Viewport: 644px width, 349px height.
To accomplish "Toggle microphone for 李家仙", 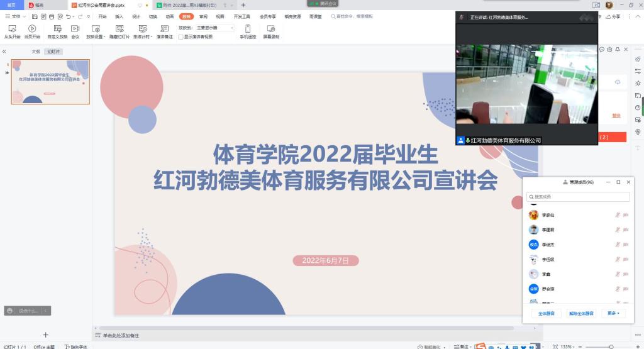I will (x=618, y=214).
